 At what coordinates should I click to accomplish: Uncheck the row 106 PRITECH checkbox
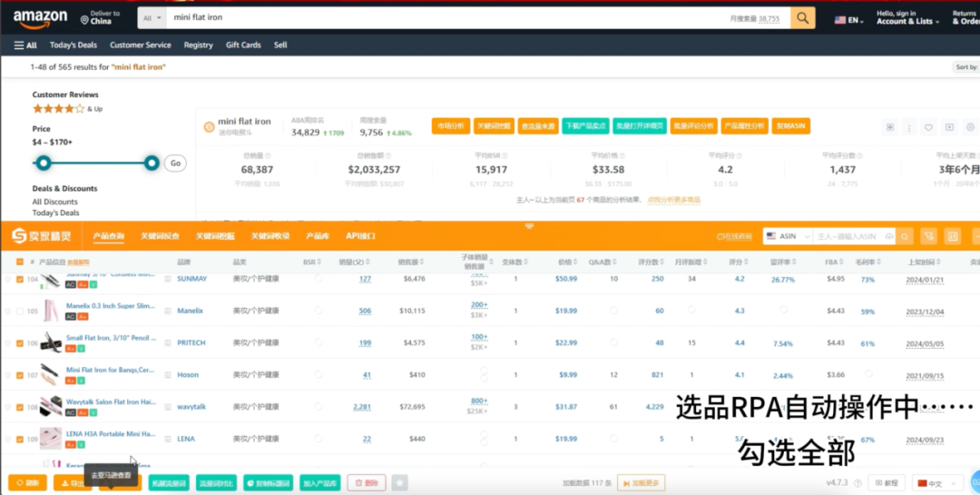pos(20,343)
